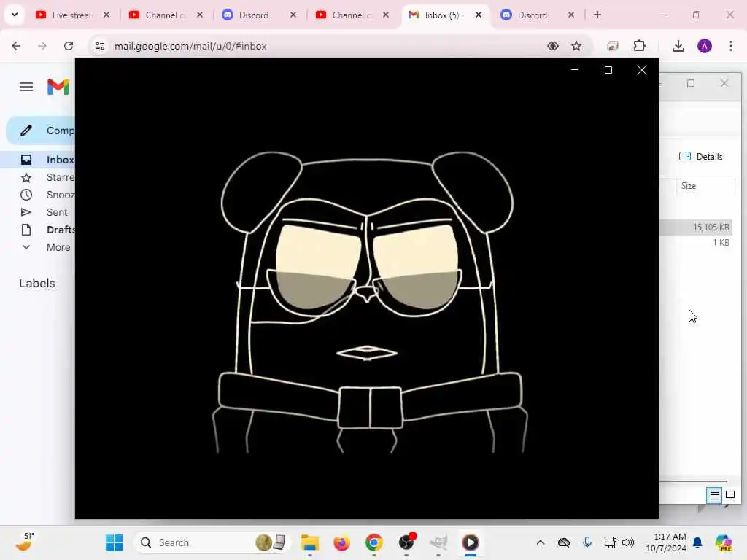Open File Explorer from taskbar
This screenshot has height=560, width=747.
[309, 542]
